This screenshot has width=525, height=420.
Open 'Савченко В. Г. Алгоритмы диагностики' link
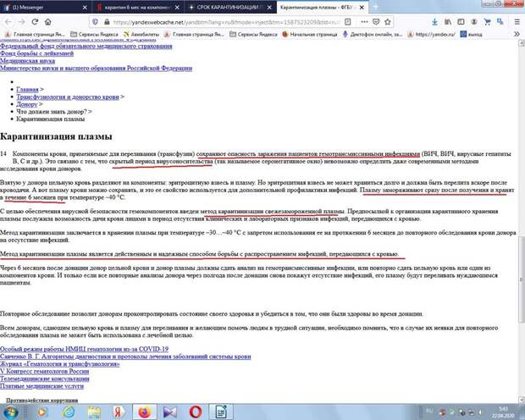pyautogui.click(x=125, y=356)
